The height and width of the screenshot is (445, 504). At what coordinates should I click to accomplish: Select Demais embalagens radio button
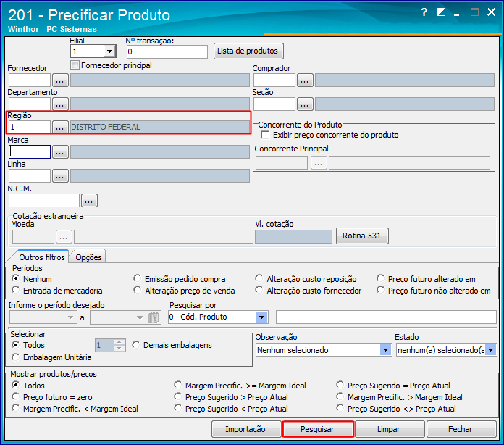(135, 345)
